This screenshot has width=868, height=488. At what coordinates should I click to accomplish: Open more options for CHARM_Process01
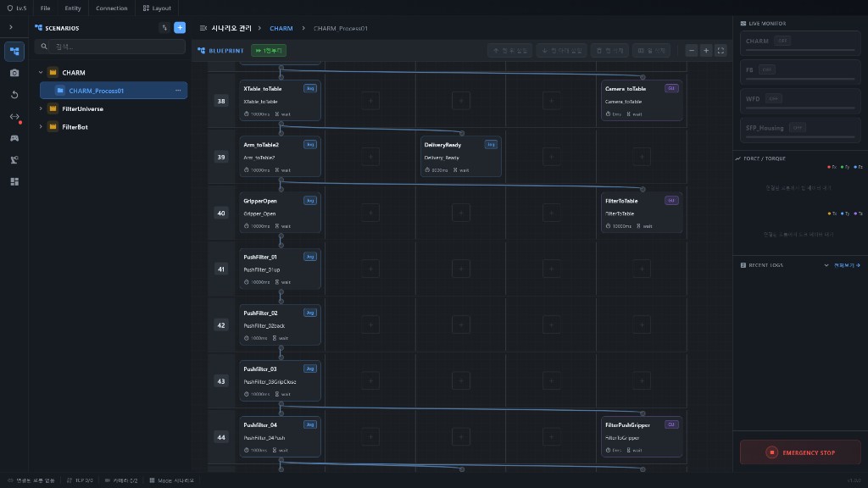click(178, 91)
